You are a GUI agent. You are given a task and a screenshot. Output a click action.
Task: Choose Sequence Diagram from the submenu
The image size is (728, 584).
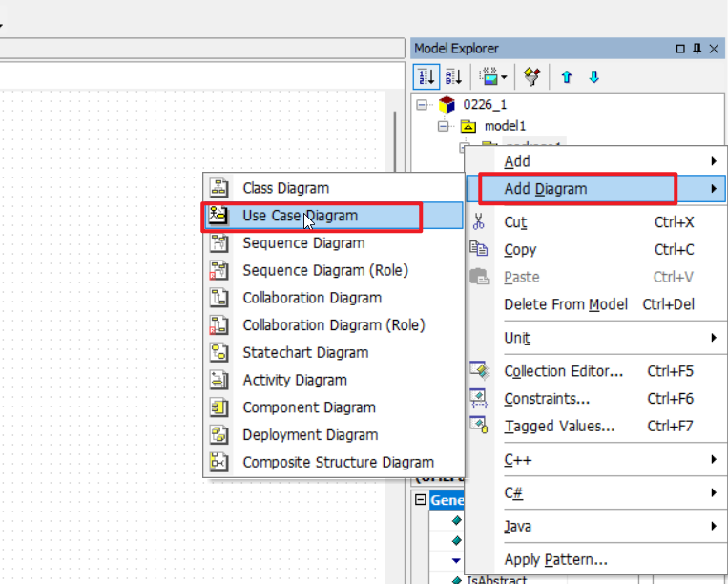(x=333, y=242)
